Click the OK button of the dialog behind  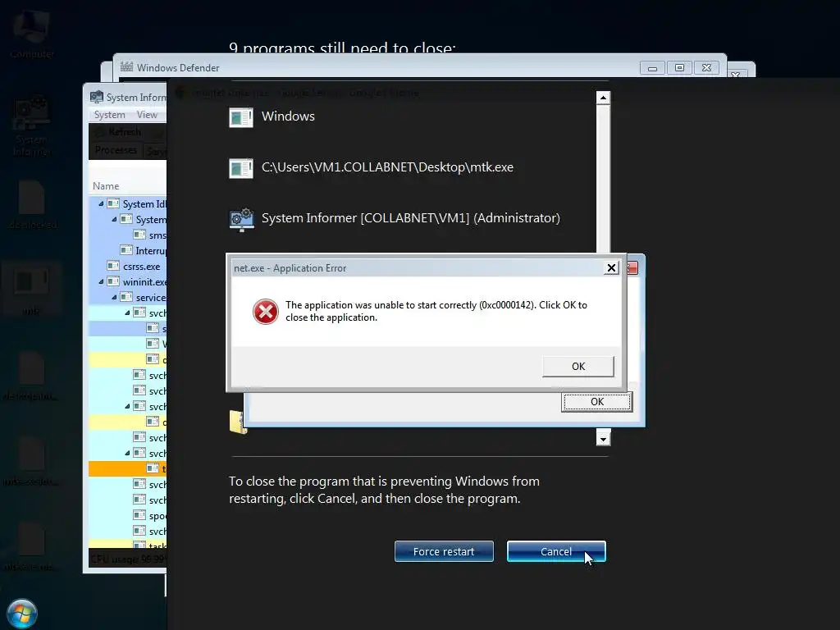tap(597, 402)
